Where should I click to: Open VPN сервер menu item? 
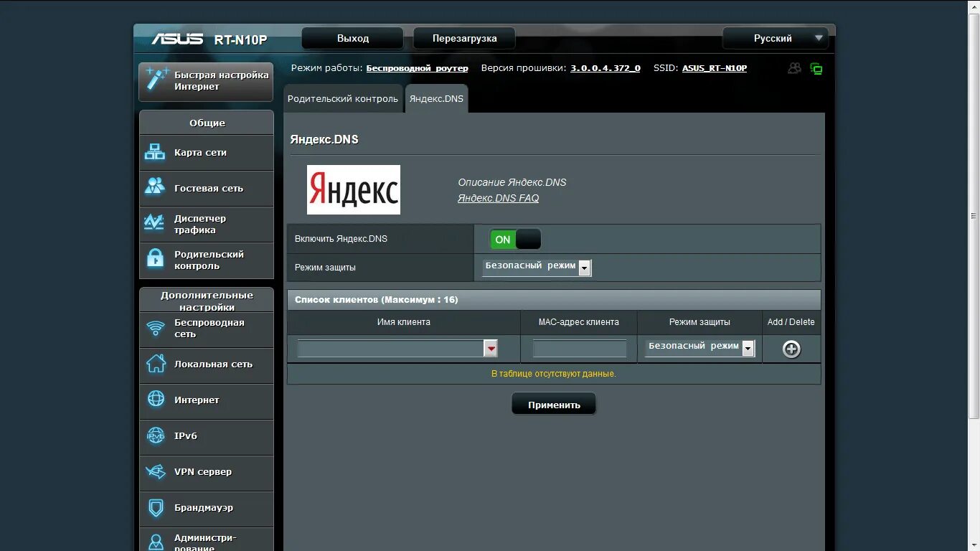pyautogui.click(x=207, y=472)
